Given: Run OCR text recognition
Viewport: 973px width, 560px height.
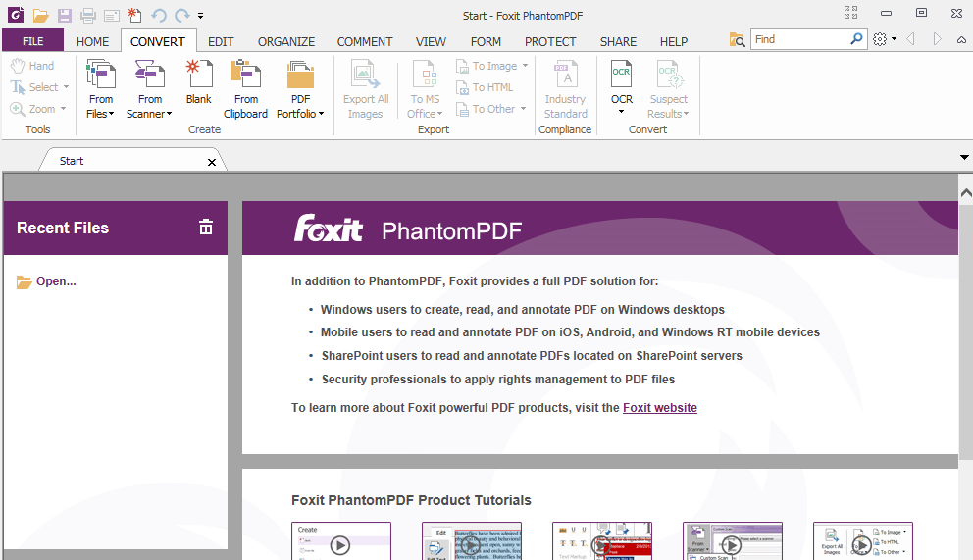Looking at the screenshot, I should click(x=622, y=81).
